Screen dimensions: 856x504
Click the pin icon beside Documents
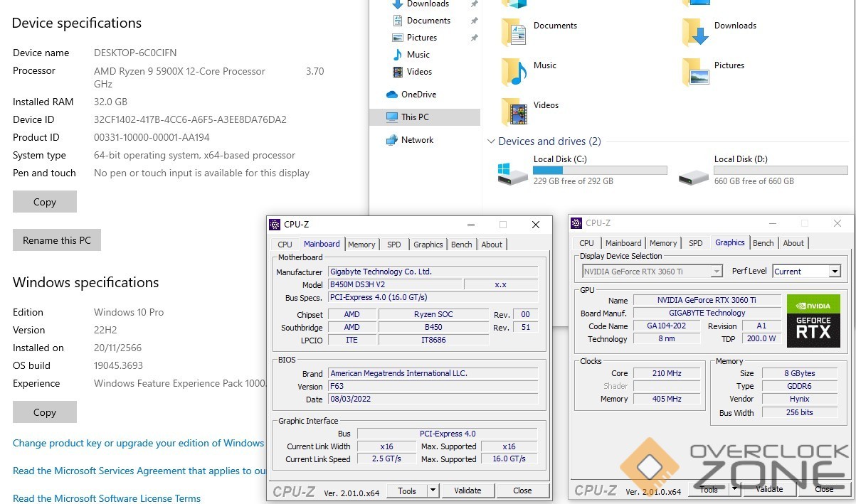click(x=474, y=21)
